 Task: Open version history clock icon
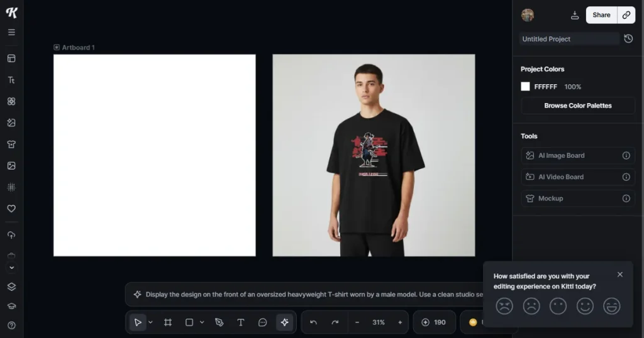coord(628,38)
